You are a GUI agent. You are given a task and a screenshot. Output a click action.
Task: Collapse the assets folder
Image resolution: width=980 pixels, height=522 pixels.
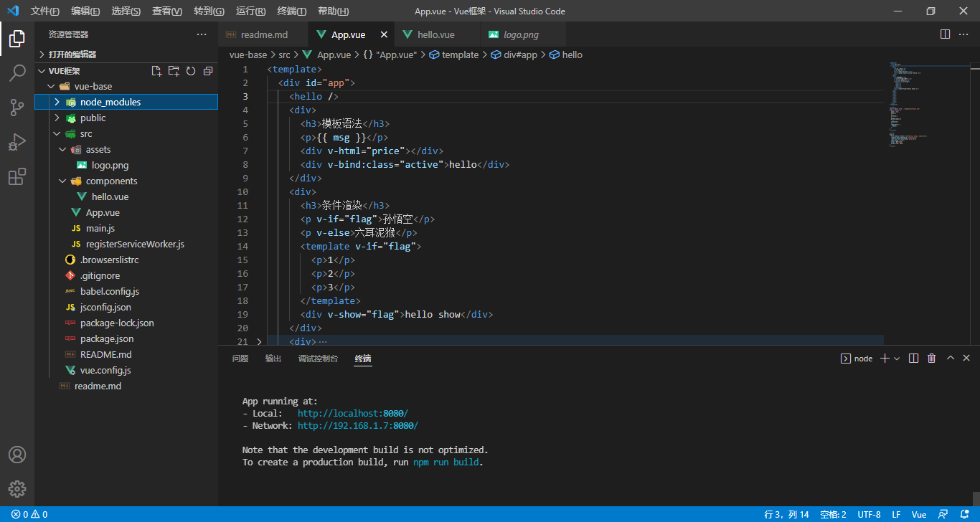pyautogui.click(x=62, y=149)
